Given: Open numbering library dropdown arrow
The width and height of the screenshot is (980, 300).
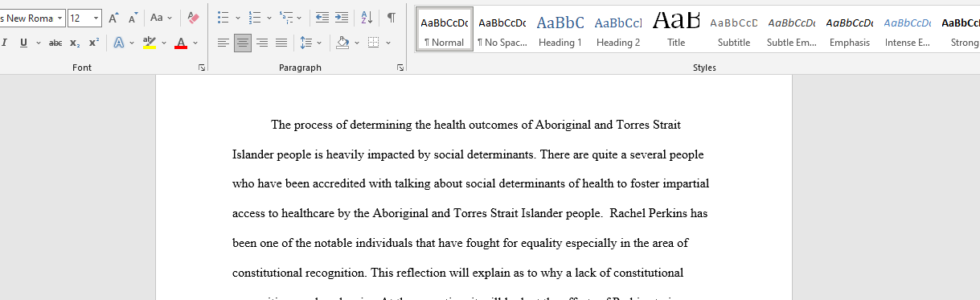Looking at the screenshot, I should point(269,18).
